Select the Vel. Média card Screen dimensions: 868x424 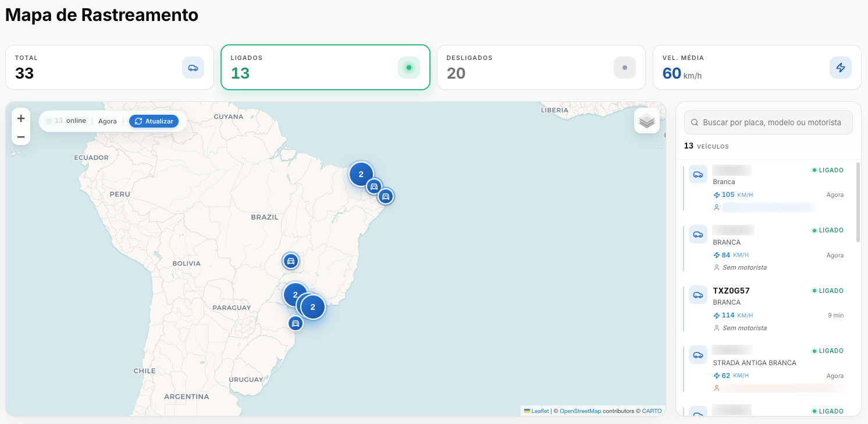click(x=757, y=68)
